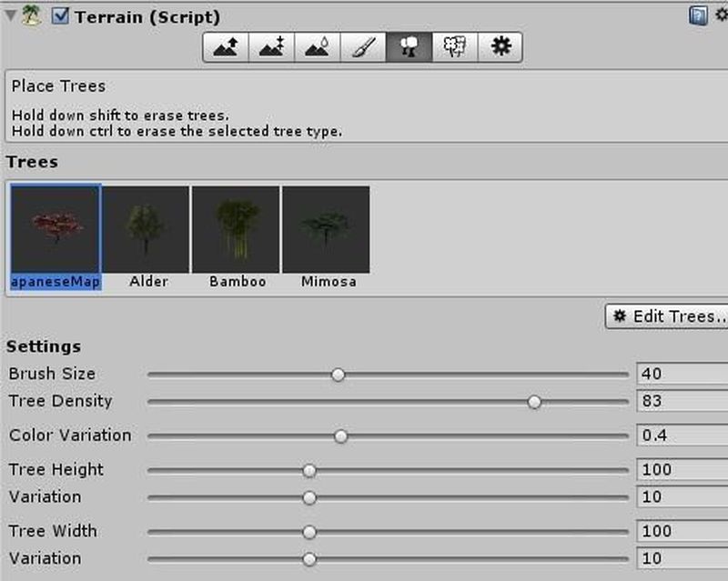Select the JapaneseMaple tree thumbnail
The width and height of the screenshot is (728, 581).
[x=56, y=228]
